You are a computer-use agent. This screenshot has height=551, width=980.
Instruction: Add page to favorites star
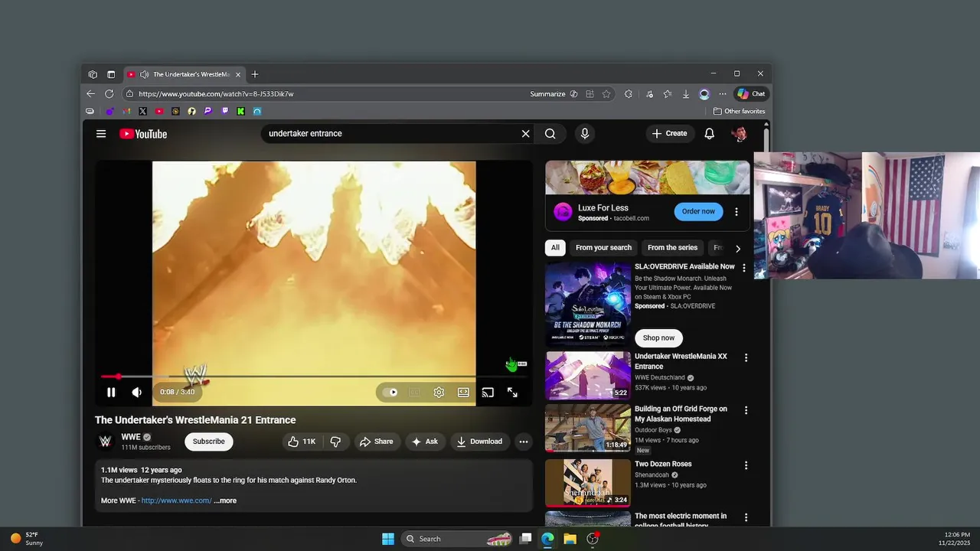click(606, 94)
